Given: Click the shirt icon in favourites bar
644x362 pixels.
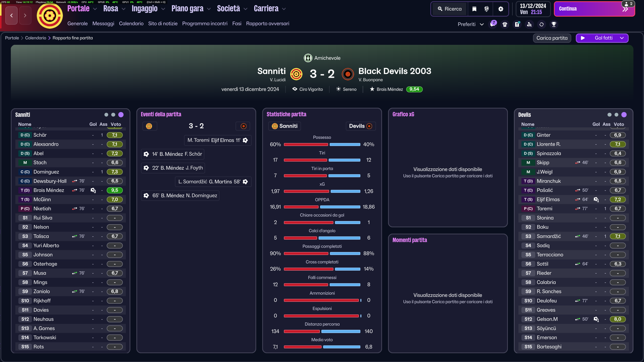Looking at the screenshot, I should [505, 24].
